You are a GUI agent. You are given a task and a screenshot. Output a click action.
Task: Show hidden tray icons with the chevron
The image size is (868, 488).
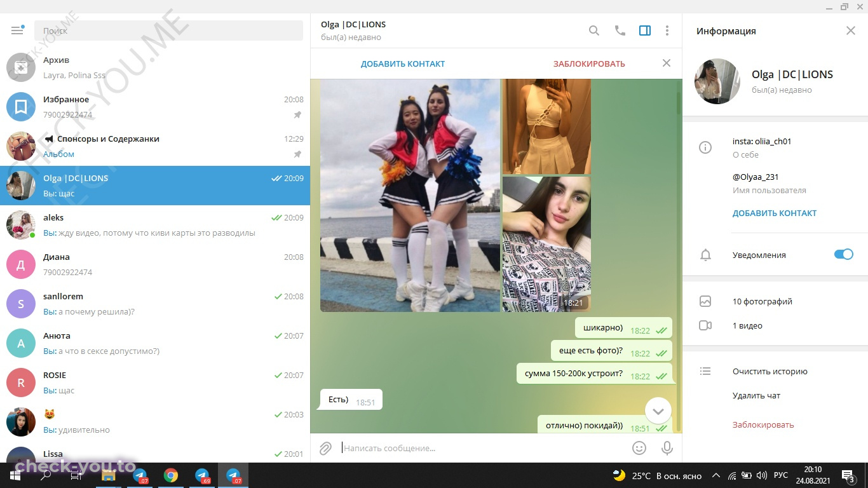coord(716,475)
